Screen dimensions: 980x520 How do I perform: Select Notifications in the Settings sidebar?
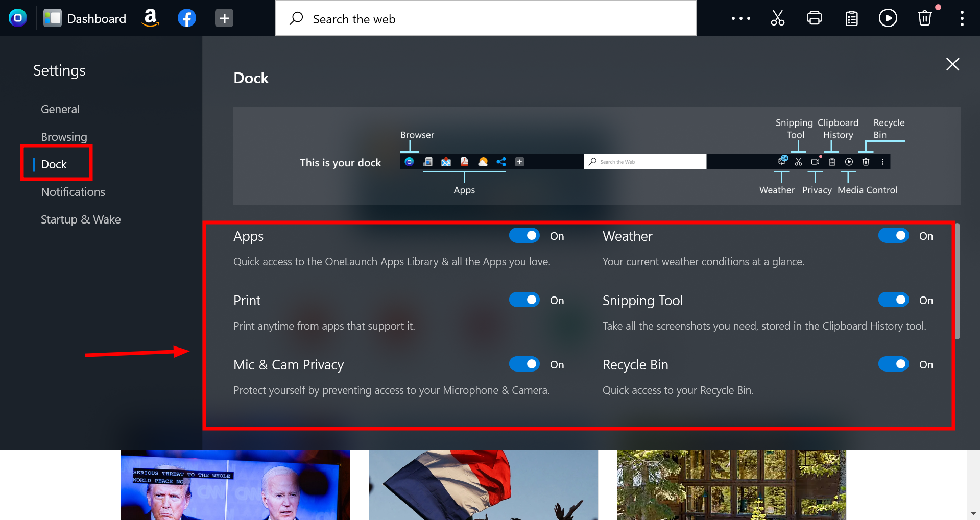[x=73, y=192]
